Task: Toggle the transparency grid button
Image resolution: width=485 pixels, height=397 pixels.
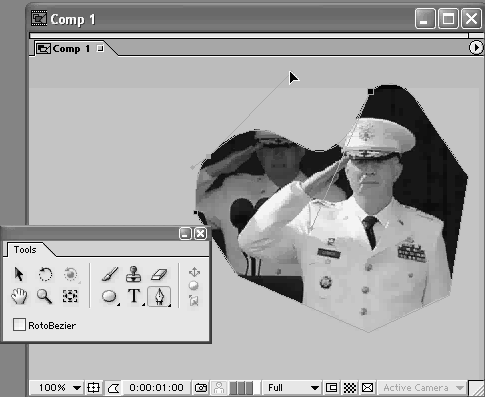Action: point(350,388)
